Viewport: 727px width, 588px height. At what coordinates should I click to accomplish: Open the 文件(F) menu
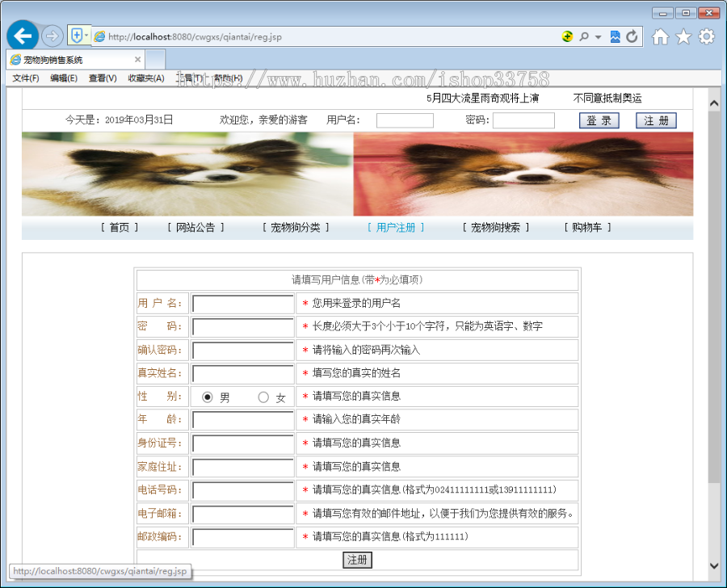(26, 78)
